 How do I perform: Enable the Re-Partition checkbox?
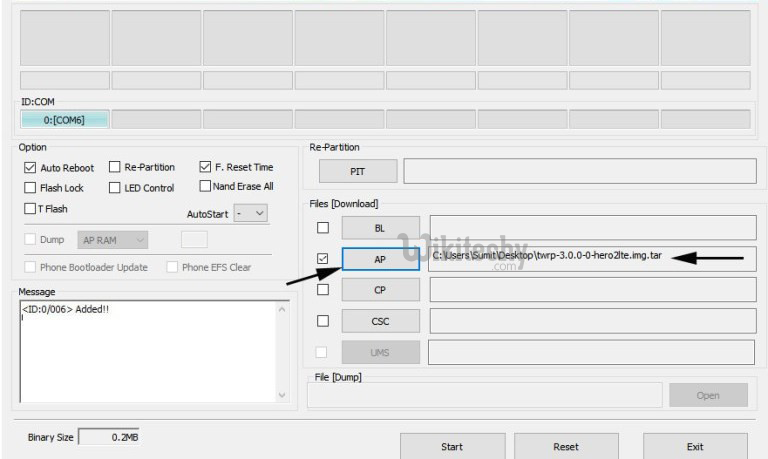(x=115, y=167)
